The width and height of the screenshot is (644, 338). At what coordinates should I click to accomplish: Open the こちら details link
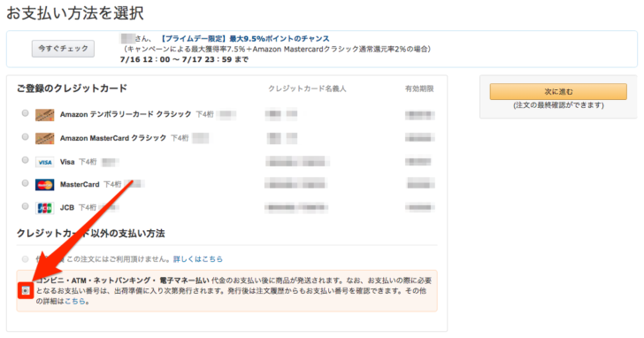pos(74,302)
